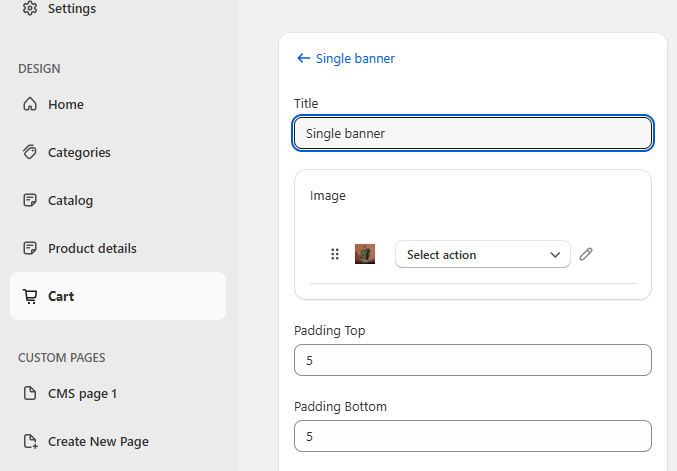Click the CMS page 1 document icon
Viewport: 677px width, 471px height.
(x=30, y=393)
